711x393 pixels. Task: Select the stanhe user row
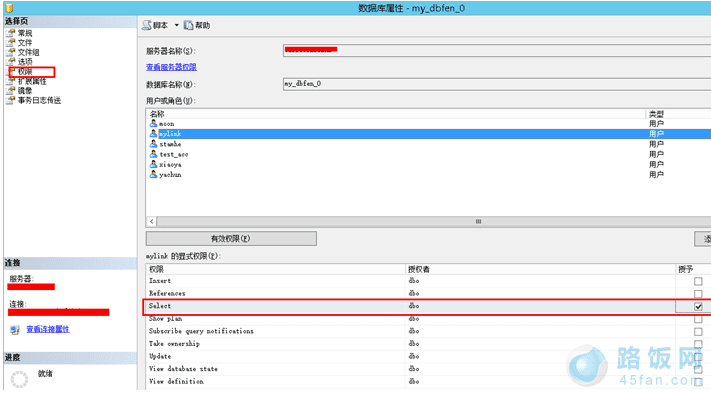tap(429, 144)
